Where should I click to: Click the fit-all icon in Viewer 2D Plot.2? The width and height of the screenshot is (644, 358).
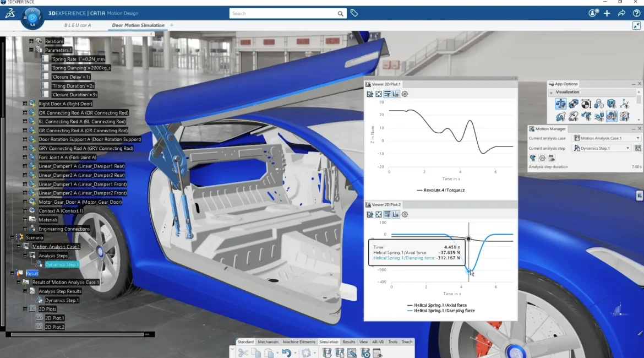(x=379, y=215)
